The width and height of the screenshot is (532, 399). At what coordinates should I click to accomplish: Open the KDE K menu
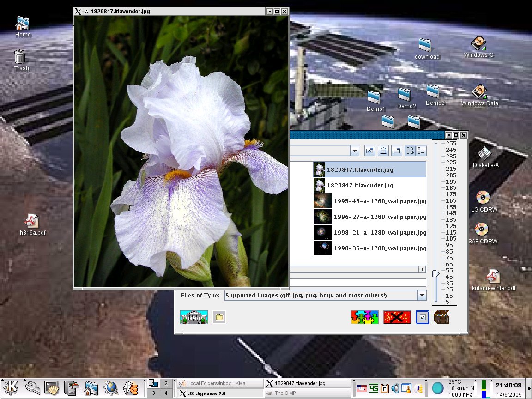[11, 387]
